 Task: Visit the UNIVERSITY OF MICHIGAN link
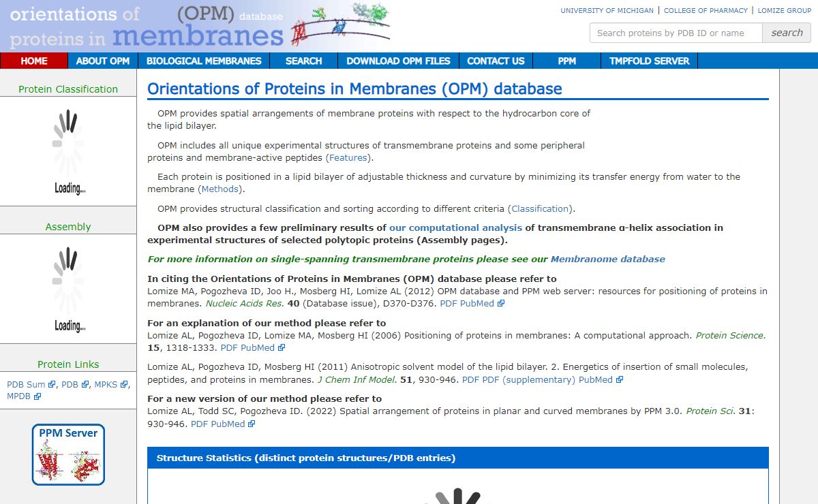(607, 10)
